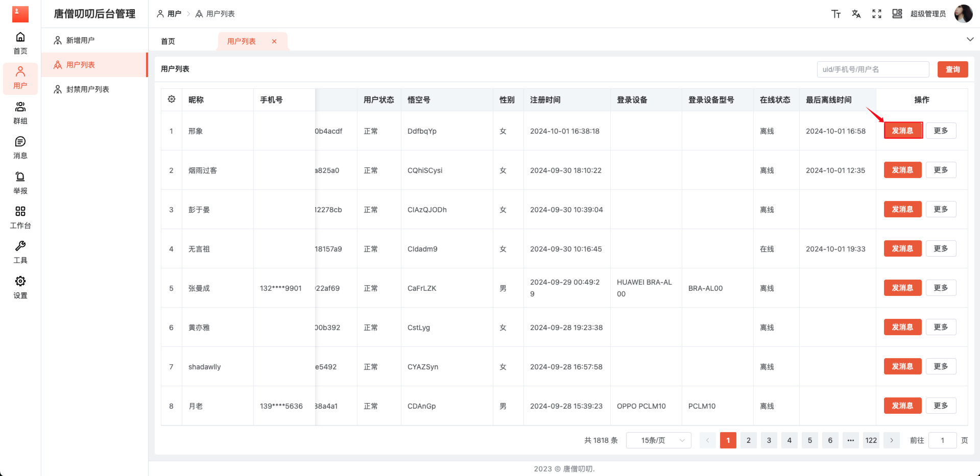Send message to 邢象 via 发消息 button
Screen dimensions: 980x476
[x=902, y=131]
